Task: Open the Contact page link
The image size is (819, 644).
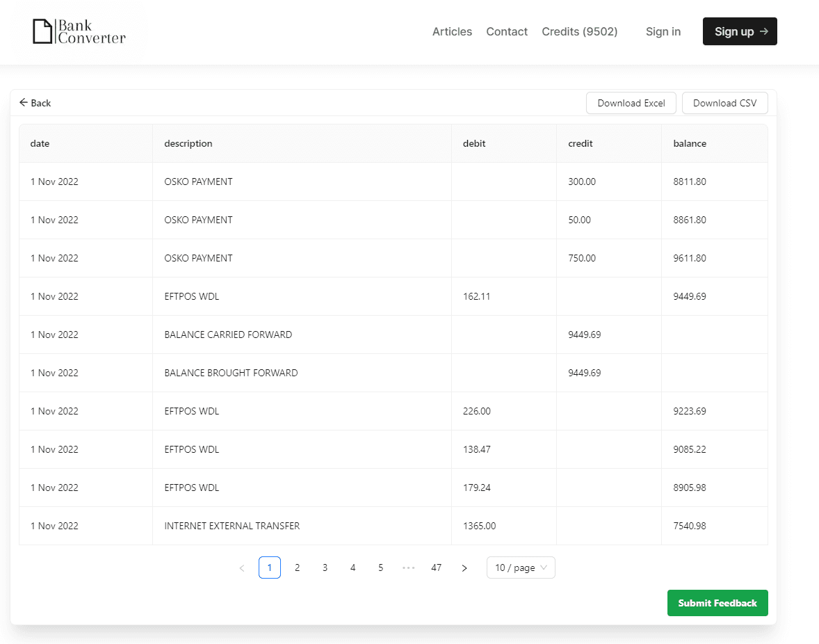Action: [507, 31]
